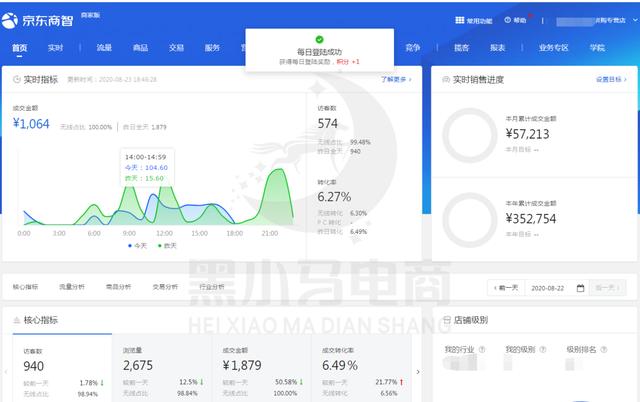The height and width of the screenshot is (402, 640).
Task: Click the question icon next to 我的级别
Action: pyautogui.click(x=542, y=350)
